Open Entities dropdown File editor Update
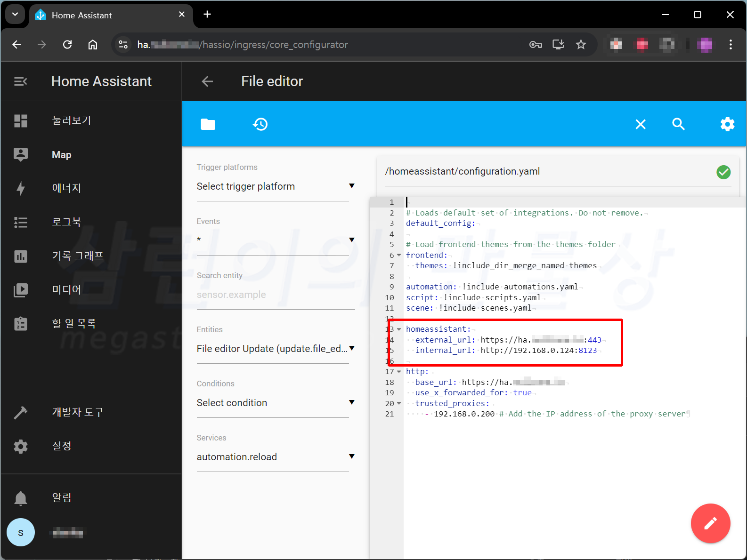This screenshot has width=747, height=560. 276,349
